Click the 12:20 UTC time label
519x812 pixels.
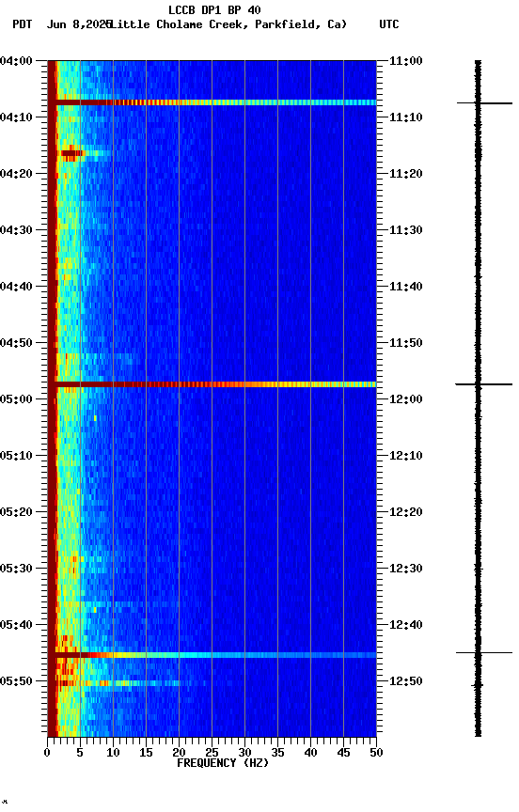[x=406, y=512]
